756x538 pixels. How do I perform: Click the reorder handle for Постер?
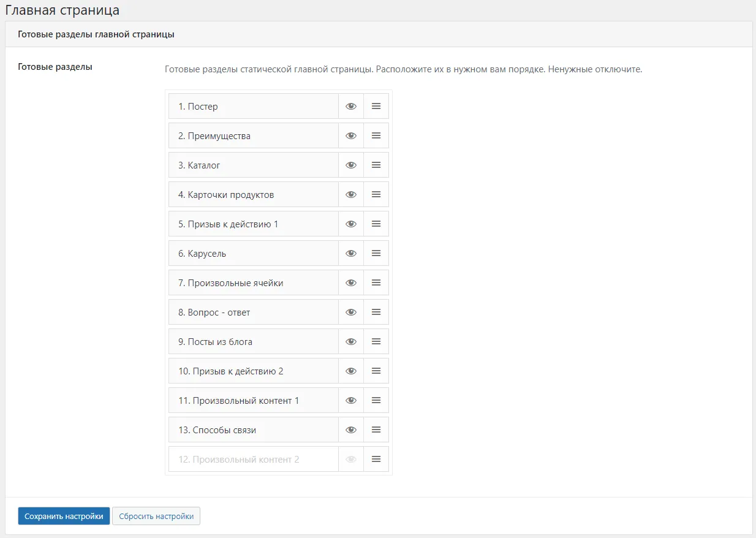(x=376, y=106)
